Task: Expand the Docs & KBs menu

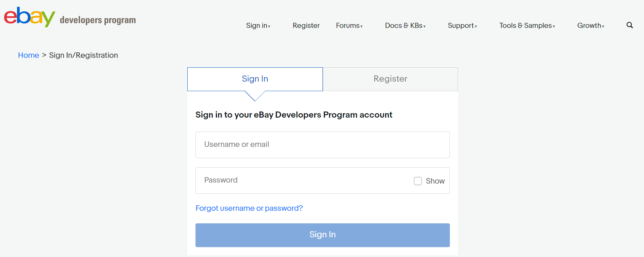Action: 405,25
